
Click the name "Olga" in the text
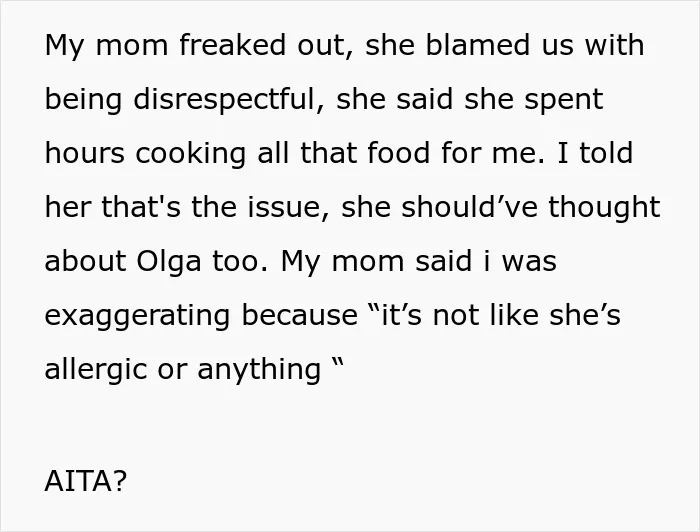169,262
